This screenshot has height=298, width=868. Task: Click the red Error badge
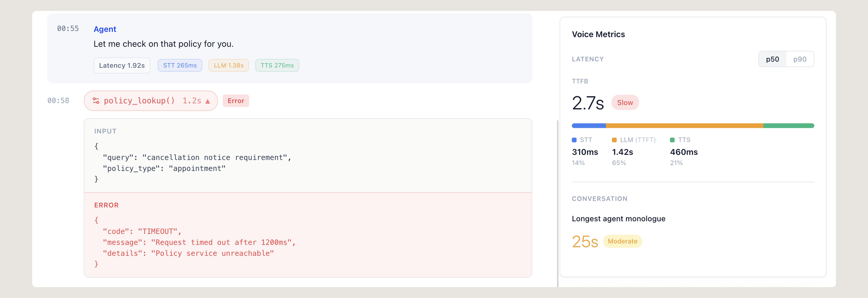point(236,101)
